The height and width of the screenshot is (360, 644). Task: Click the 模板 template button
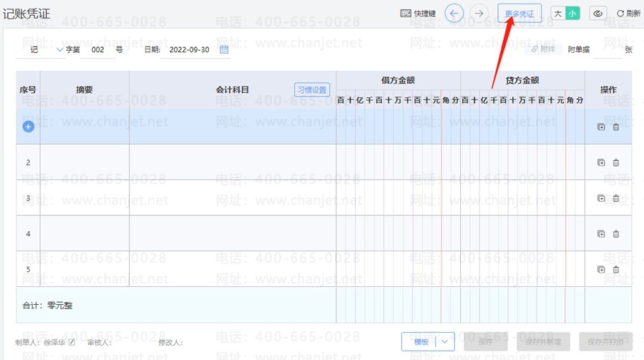coord(421,341)
